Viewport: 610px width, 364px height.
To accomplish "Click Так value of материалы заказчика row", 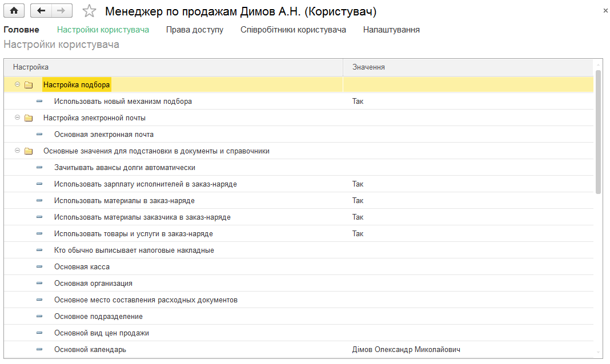I will (x=358, y=217).
